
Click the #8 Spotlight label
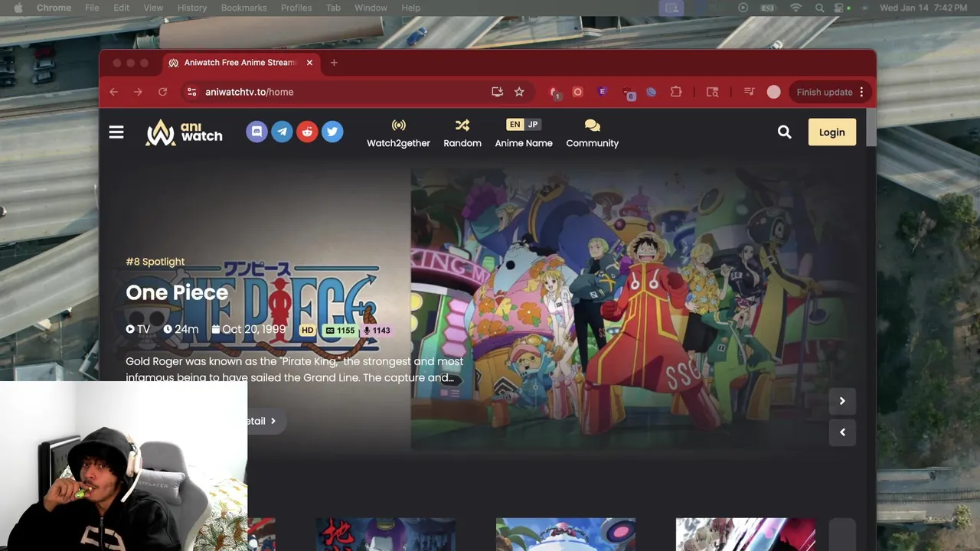[155, 262]
